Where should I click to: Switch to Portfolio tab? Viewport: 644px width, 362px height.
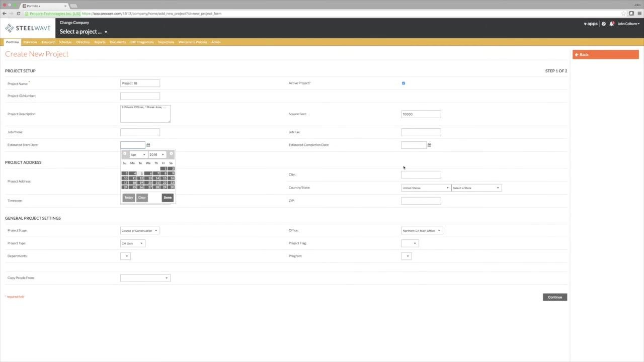pyautogui.click(x=13, y=42)
